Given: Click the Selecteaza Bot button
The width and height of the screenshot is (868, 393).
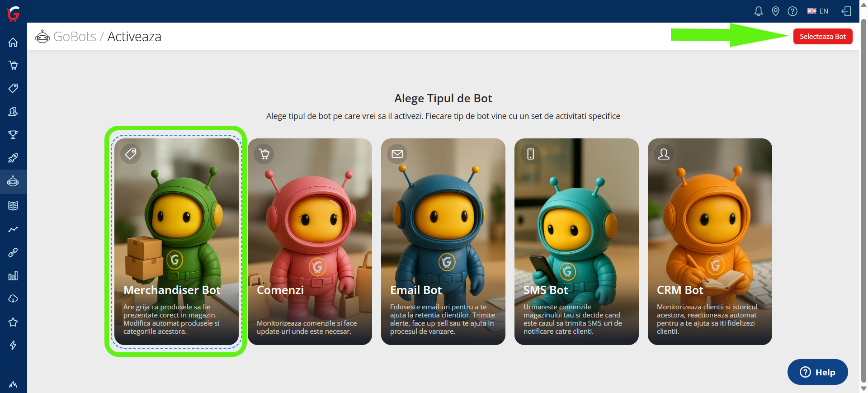Looking at the screenshot, I should [x=823, y=37].
